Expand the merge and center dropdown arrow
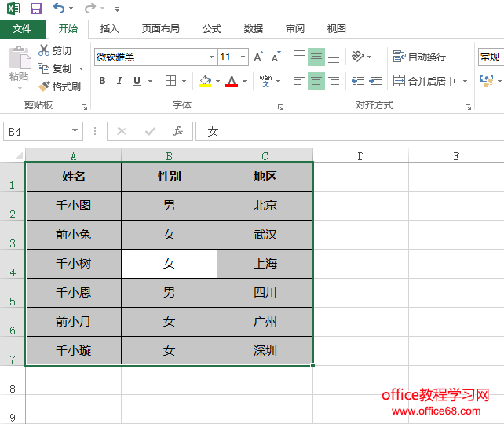 click(465, 81)
